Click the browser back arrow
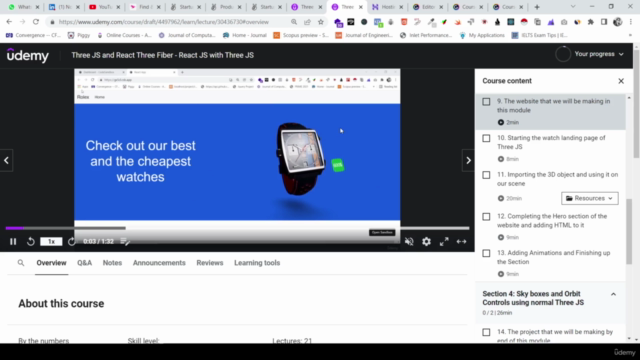The image size is (640, 360). 9,22
